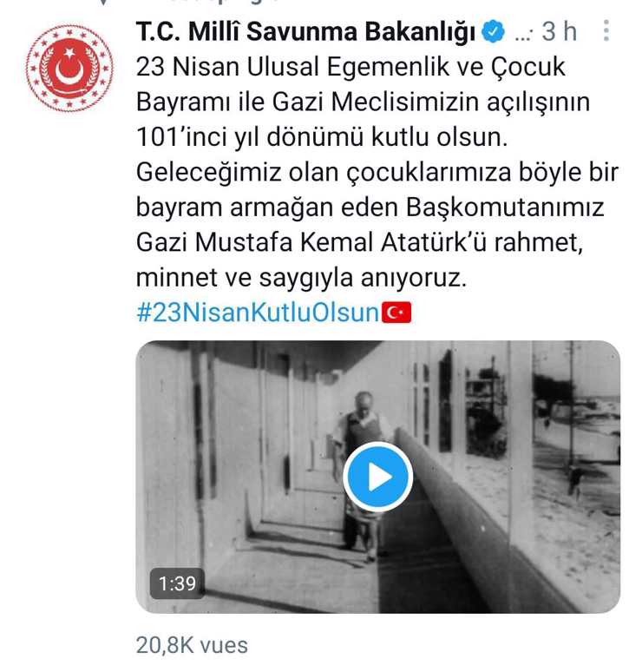
Task: Open the #23NisanKutluOlsun hashtag
Action: pyautogui.click(x=258, y=313)
